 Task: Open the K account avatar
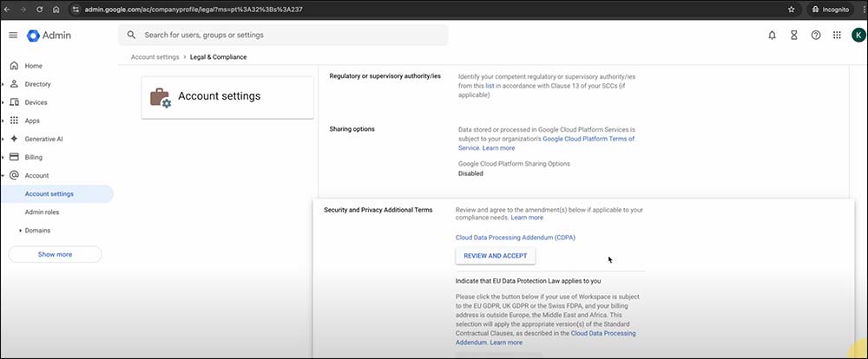(x=858, y=36)
